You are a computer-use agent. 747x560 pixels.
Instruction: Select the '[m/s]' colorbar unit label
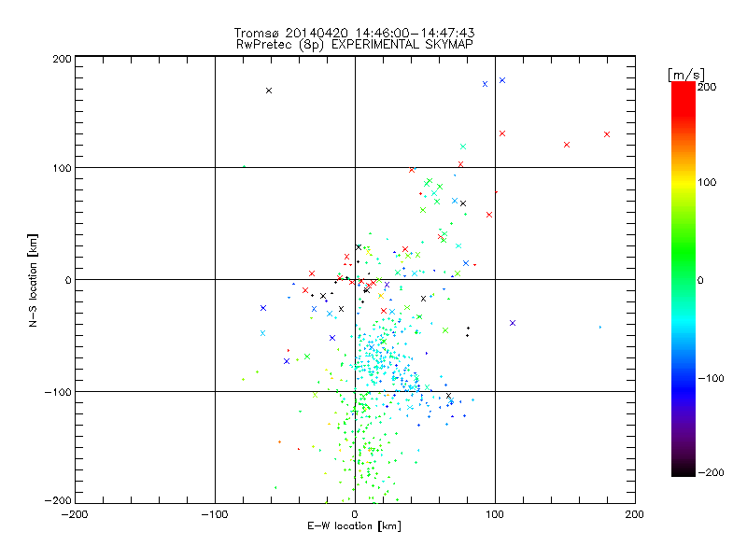point(685,75)
